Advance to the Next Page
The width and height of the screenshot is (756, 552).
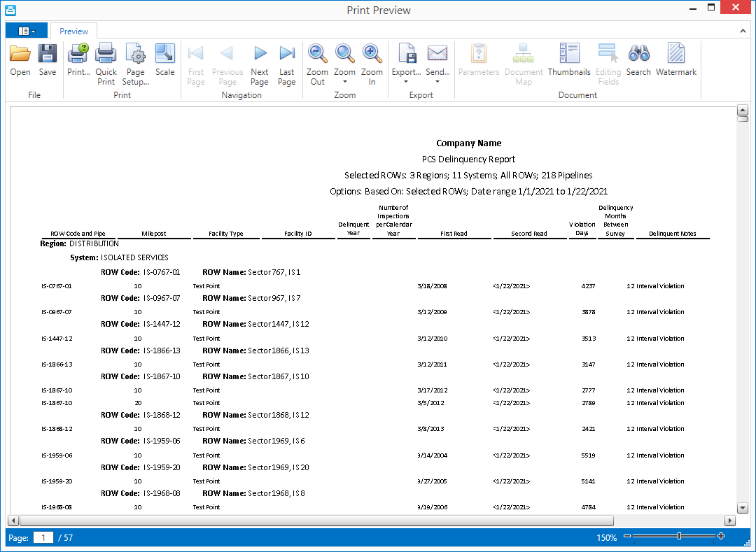260,59
